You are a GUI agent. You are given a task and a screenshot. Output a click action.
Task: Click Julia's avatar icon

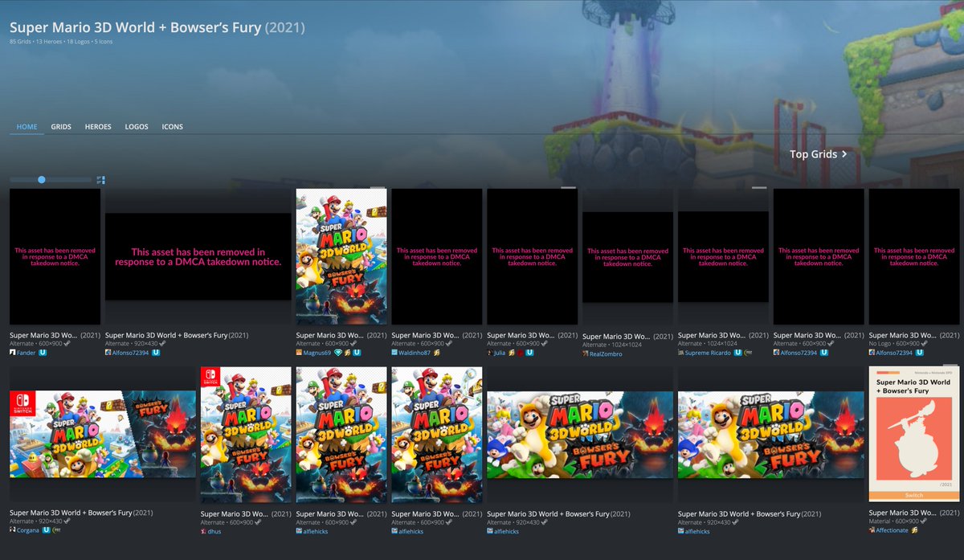[489, 353]
